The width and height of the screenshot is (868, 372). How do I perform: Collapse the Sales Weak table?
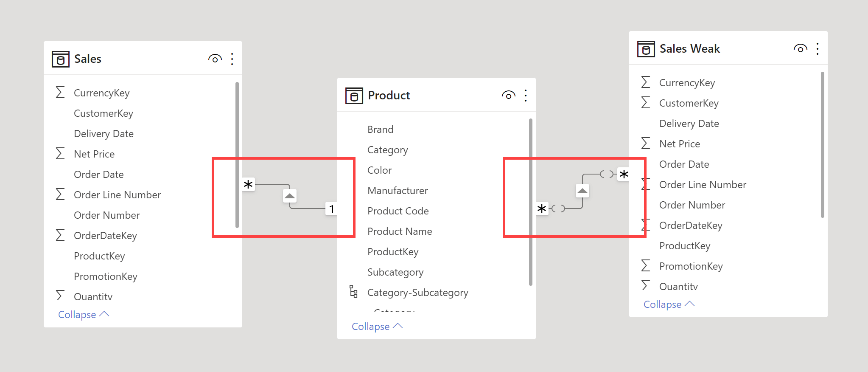tap(669, 304)
